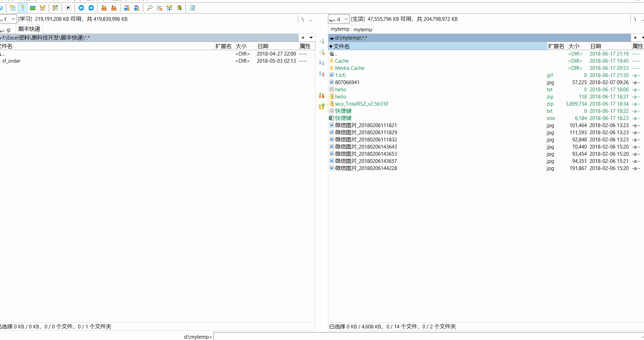
Task: Select the first mytemp tab
Action: coord(340,29)
